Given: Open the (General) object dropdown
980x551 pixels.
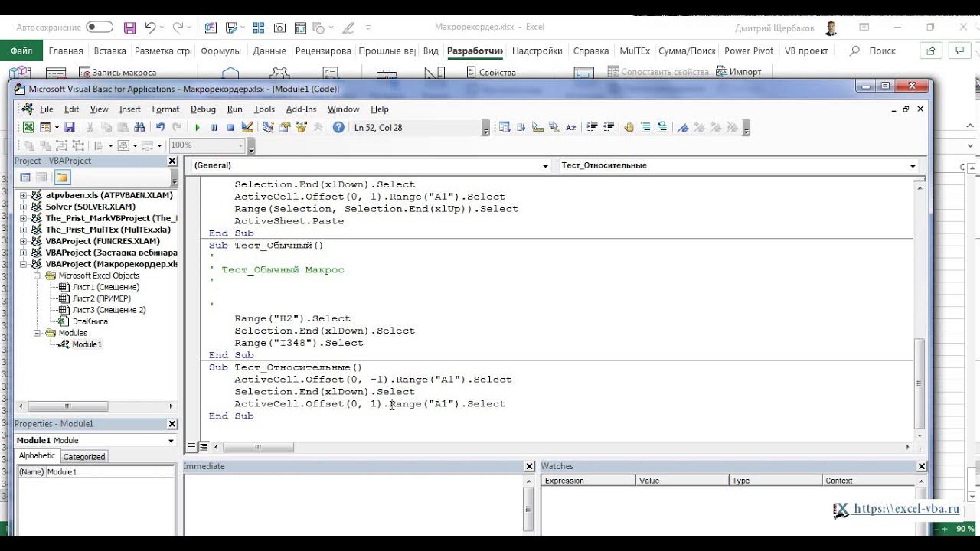Looking at the screenshot, I should click(371, 165).
